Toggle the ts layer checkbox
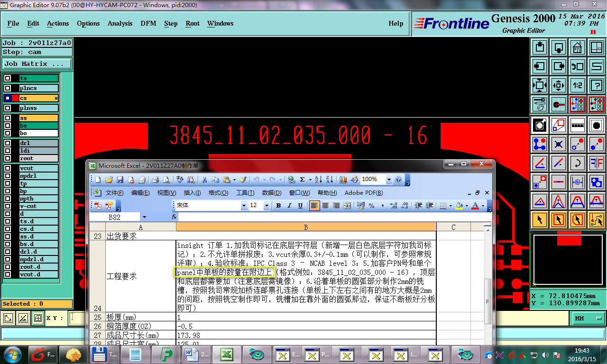 point(8,78)
